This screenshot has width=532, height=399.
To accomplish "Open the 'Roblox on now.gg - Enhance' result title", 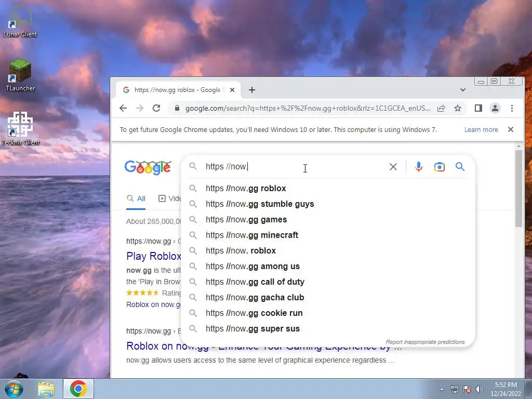I will coord(264,347).
